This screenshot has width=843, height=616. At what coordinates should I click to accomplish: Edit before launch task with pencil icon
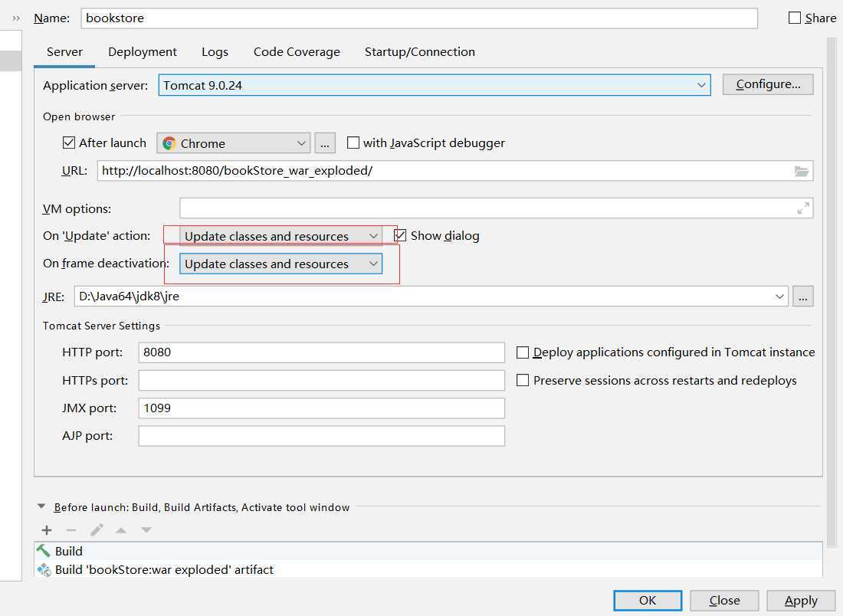97,530
